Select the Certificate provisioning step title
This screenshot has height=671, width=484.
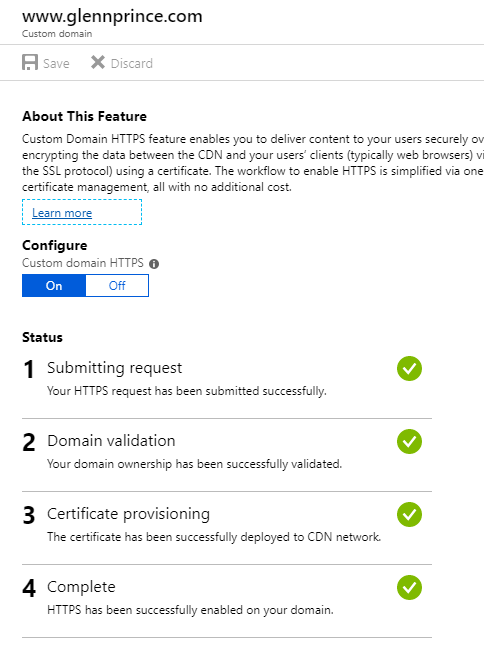pyautogui.click(x=128, y=514)
